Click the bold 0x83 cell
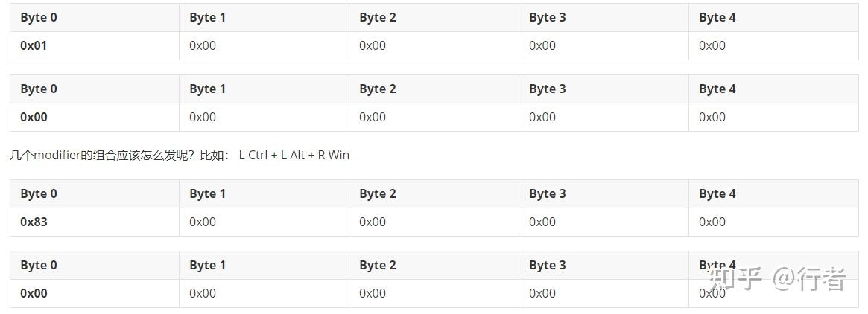Image resolution: width=868 pixels, height=314 pixels. coord(34,222)
